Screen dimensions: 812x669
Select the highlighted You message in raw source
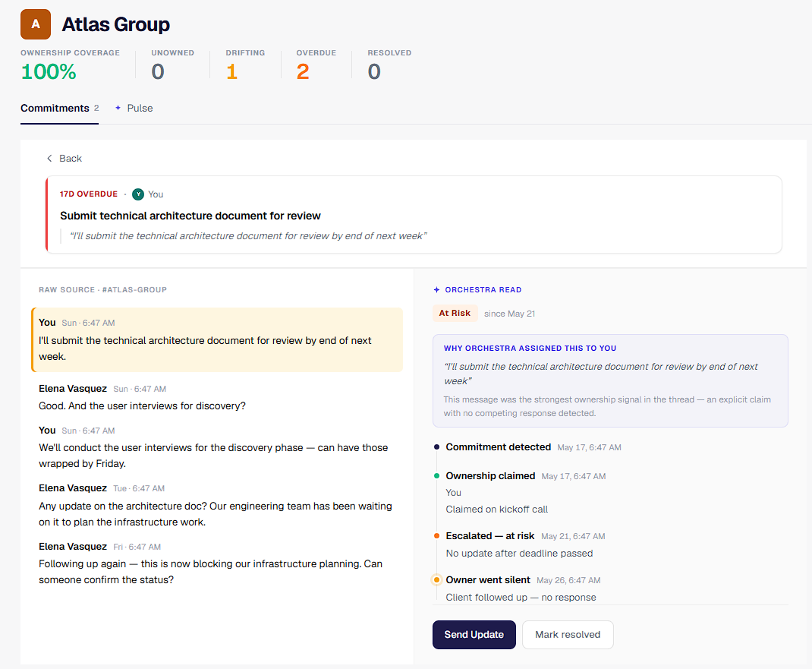pos(217,340)
